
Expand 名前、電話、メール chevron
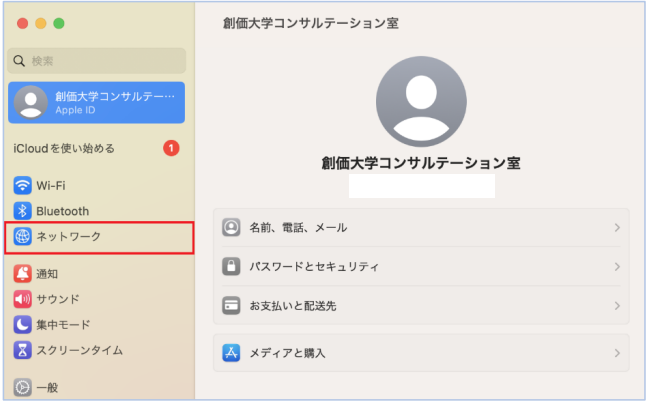617,228
